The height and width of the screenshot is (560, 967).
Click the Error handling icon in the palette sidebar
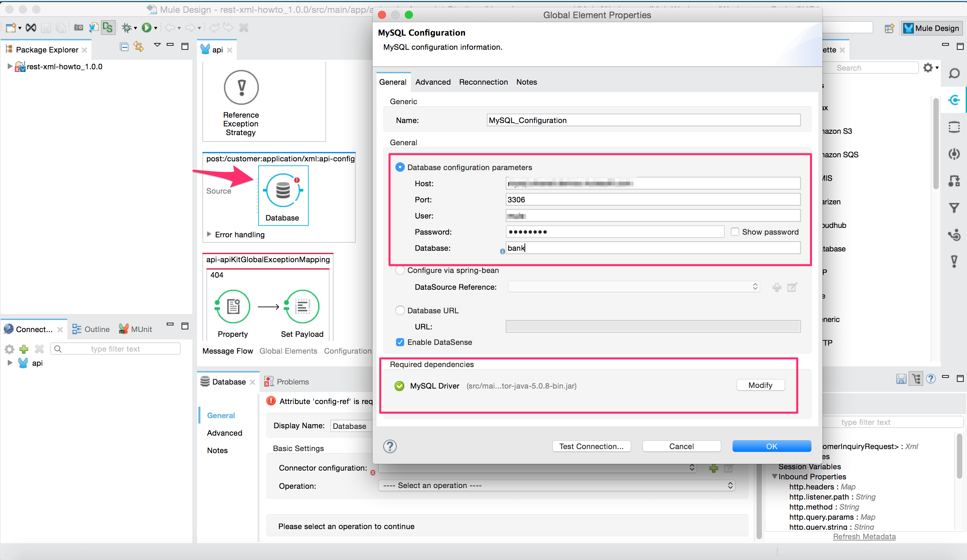pyautogui.click(x=954, y=261)
